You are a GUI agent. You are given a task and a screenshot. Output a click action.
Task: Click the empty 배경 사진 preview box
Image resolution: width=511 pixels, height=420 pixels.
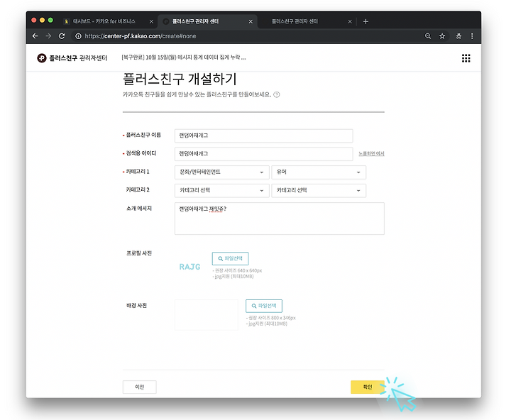tap(207, 315)
